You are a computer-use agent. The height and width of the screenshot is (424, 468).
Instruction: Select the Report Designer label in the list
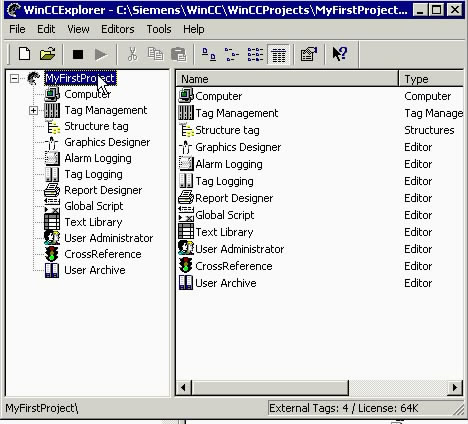click(234, 198)
